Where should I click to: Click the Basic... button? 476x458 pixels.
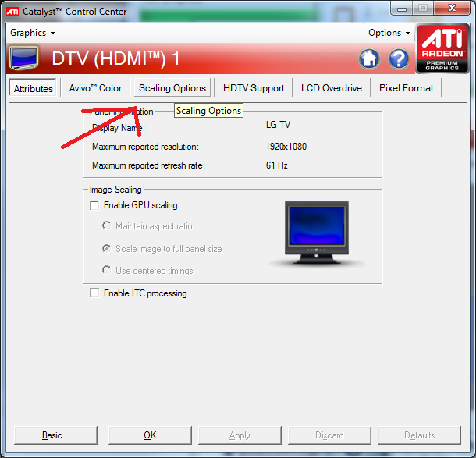tap(55, 435)
